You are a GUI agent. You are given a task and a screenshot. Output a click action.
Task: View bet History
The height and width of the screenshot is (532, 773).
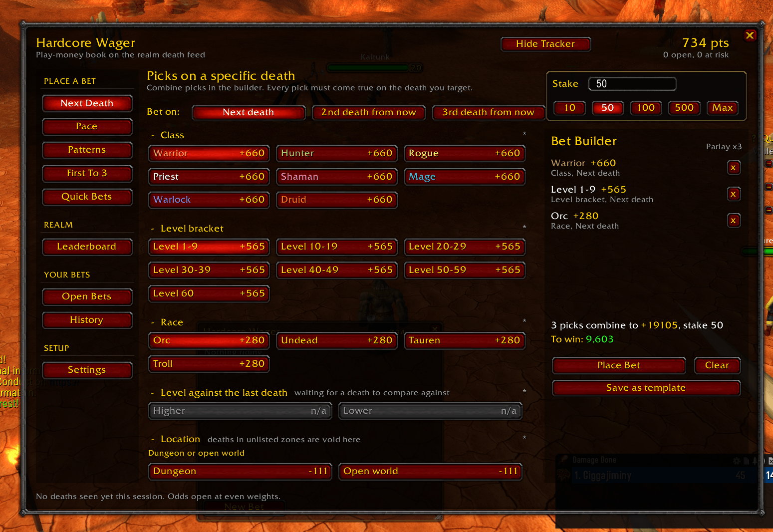[x=87, y=320]
